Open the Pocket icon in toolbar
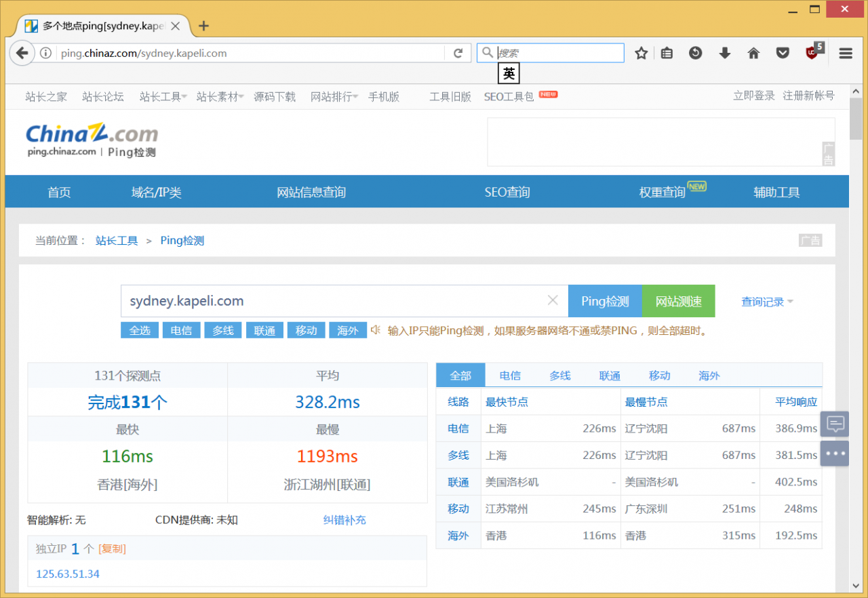The image size is (868, 598). tap(783, 53)
